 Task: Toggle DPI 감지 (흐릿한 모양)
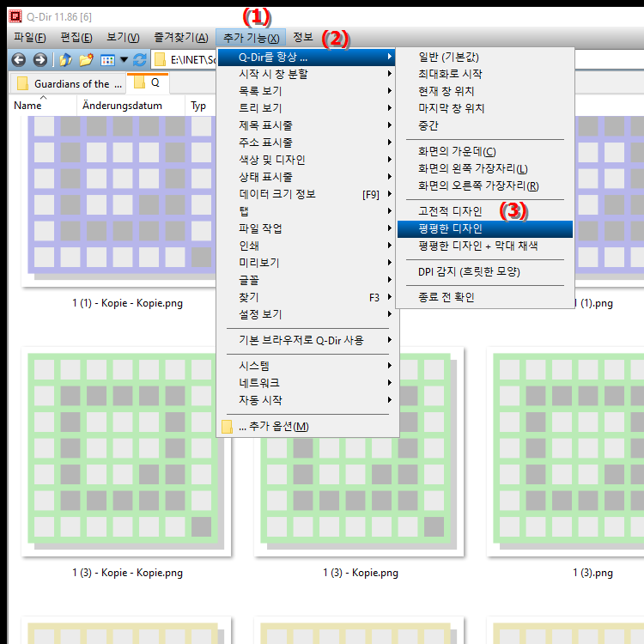click(484, 272)
